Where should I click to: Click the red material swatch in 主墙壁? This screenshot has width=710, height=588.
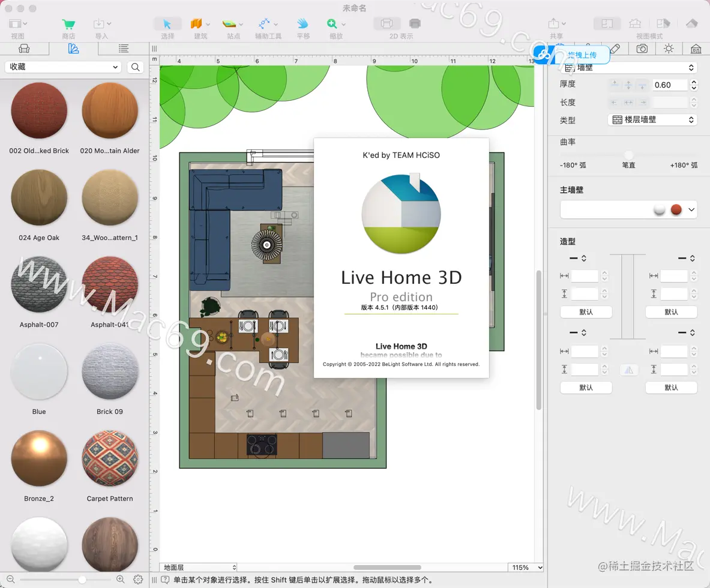pyautogui.click(x=676, y=209)
